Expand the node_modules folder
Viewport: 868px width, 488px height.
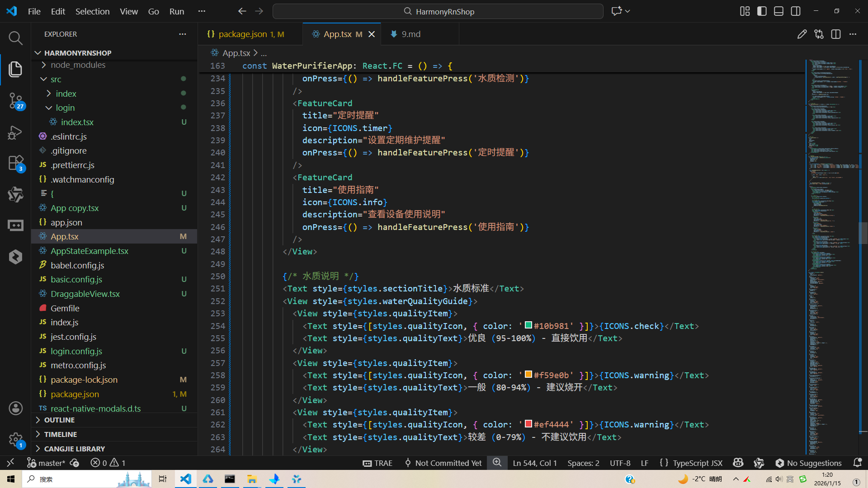tap(78, 65)
